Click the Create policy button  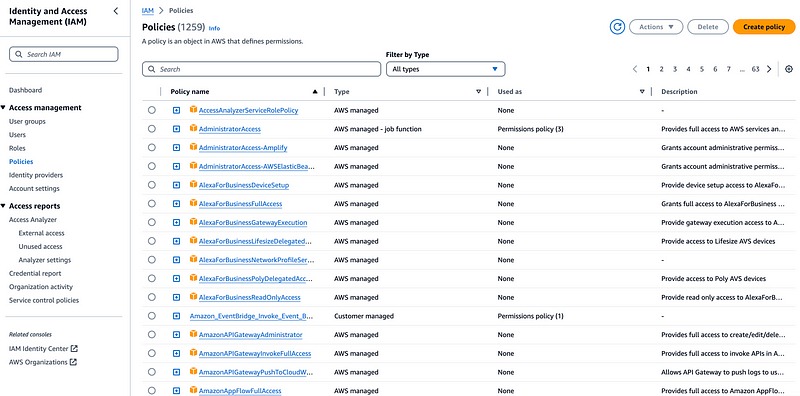pos(764,27)
